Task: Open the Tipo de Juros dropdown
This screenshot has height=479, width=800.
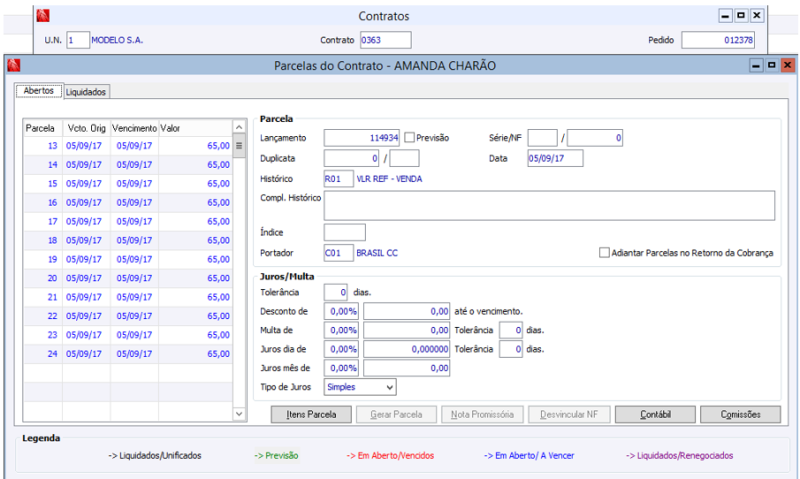Action: [389, 386]
